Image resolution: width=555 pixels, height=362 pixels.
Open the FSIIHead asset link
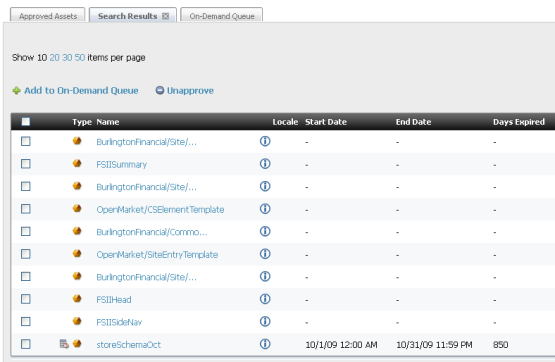[114, 300]
